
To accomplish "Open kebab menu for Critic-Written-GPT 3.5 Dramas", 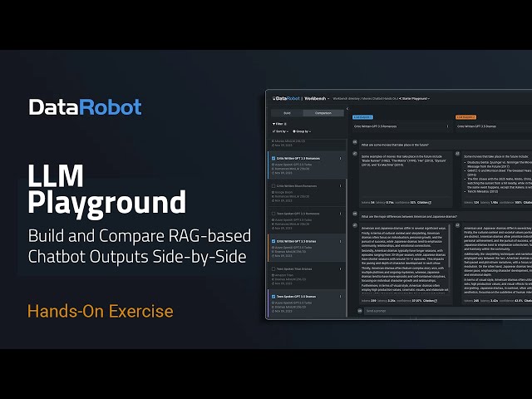I will pyautogui.click(x=342, y=239).
